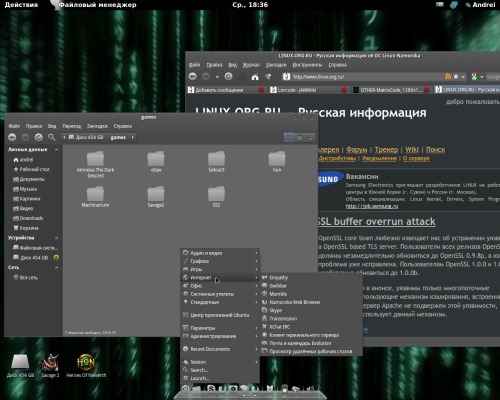Collapse the Устройства sidebar section
Image resolution: width=500 pixels, height=400 pixels.
tap(56, 238)
